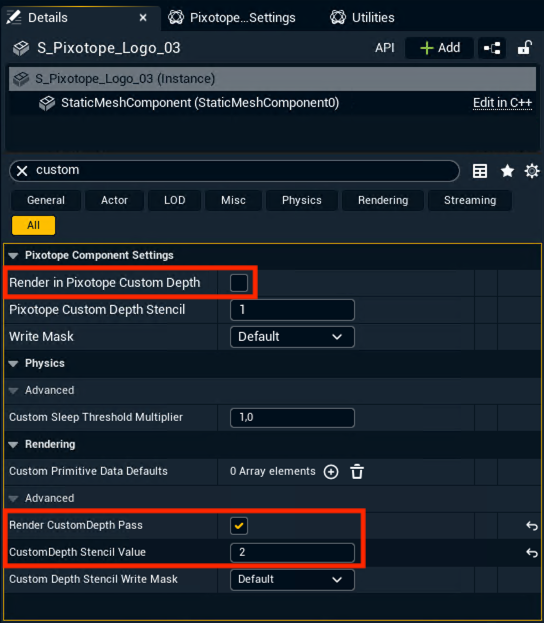This screenshot has height=623, width=544.
Task: Show only favorites star icon
Action: (x=507, y=171)
